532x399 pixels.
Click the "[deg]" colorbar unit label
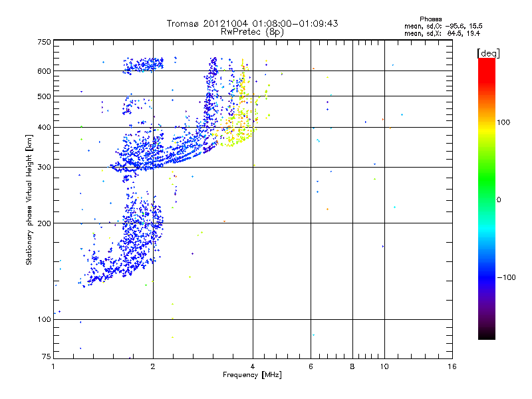488,53
